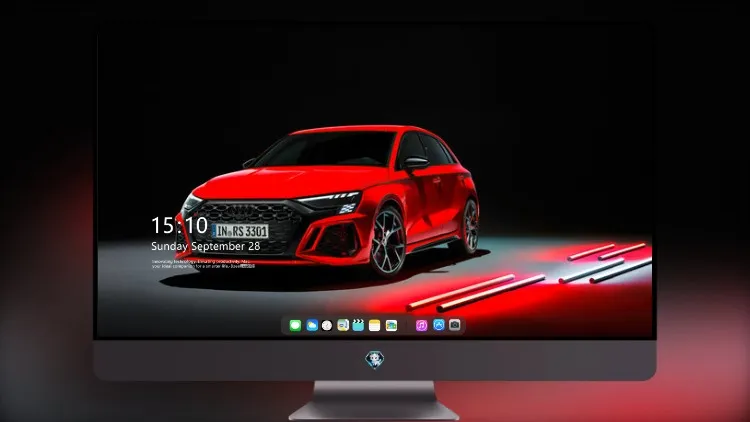Open the yellow Notes app in the dock
Screen dimensions: 750x422
375,325
